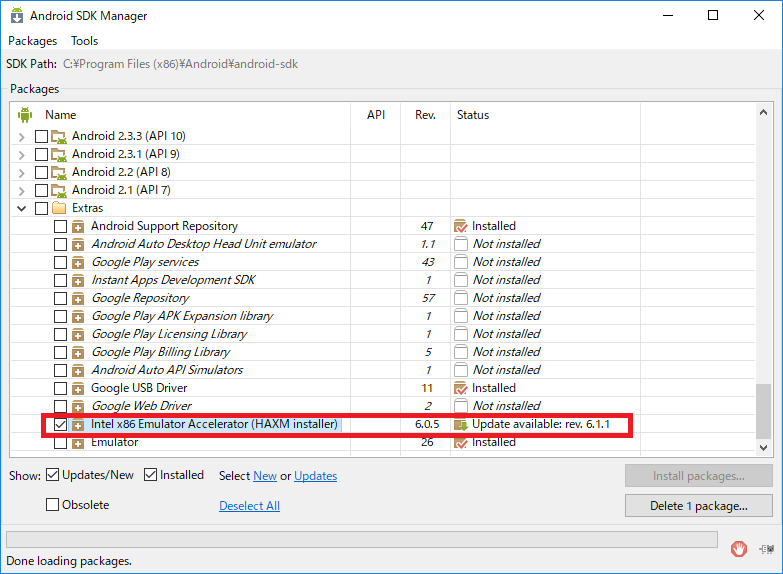783x574 pixels.
Task: Check the Google USB Driver checkbox
Action: (x=60, y=388)
